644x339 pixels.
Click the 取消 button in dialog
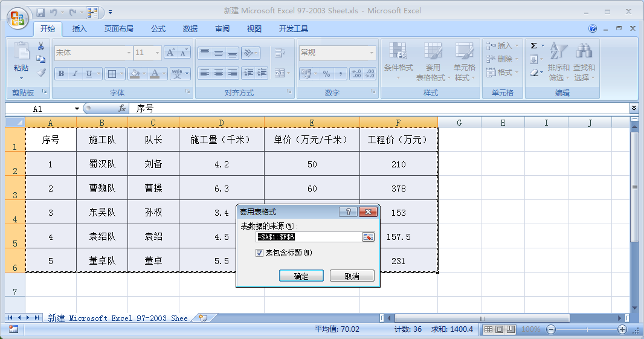[352, 276]
